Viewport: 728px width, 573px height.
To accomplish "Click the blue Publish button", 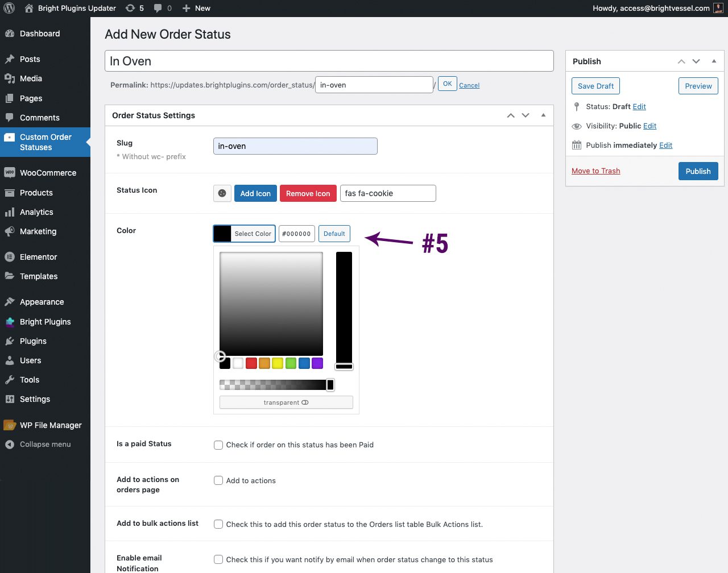I will click(698, 171).
